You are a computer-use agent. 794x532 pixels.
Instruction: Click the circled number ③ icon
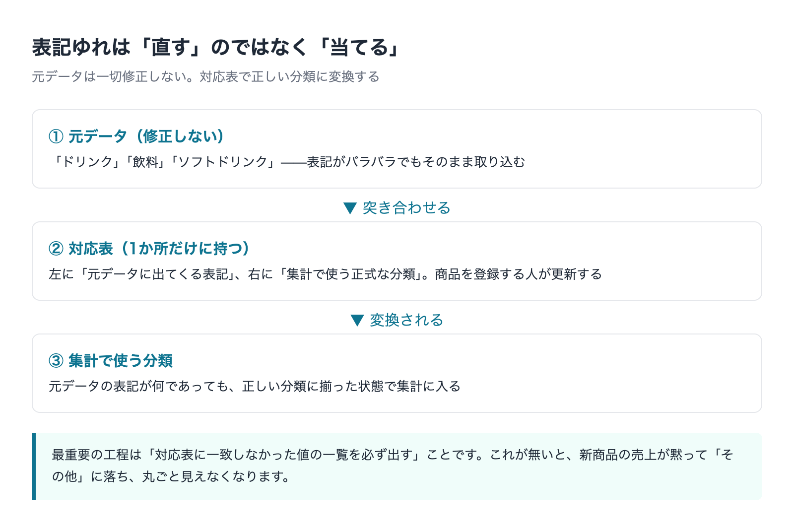tap(56, 360)
